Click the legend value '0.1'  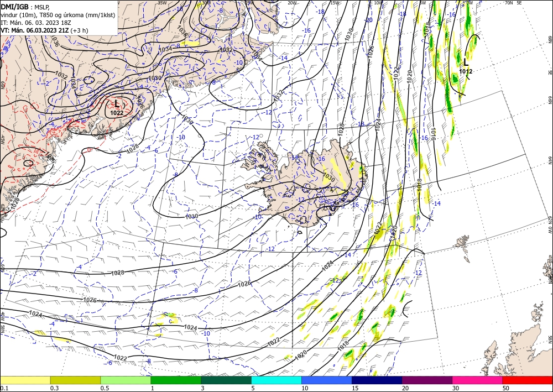[3, 388]
